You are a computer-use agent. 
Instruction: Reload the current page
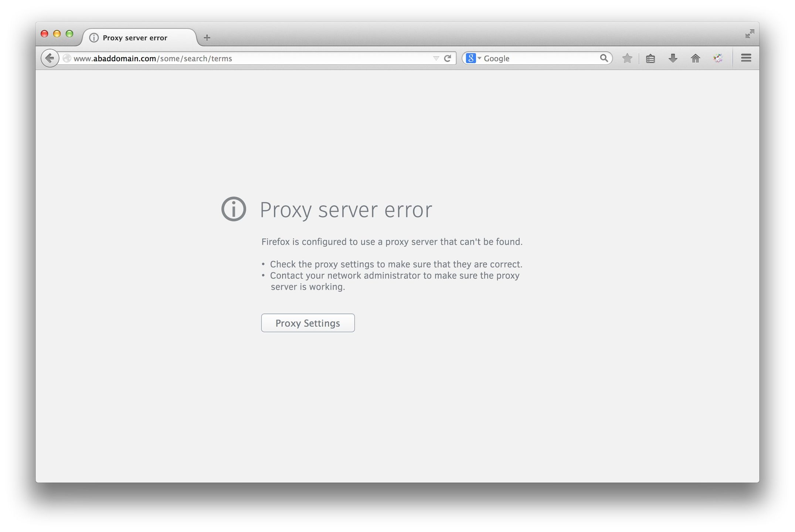coord(448,58)
